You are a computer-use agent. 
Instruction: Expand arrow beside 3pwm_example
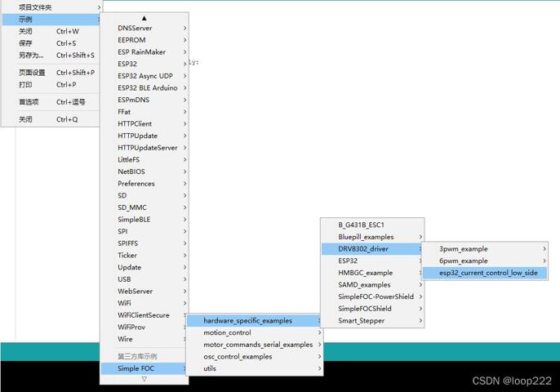(544, 249)
